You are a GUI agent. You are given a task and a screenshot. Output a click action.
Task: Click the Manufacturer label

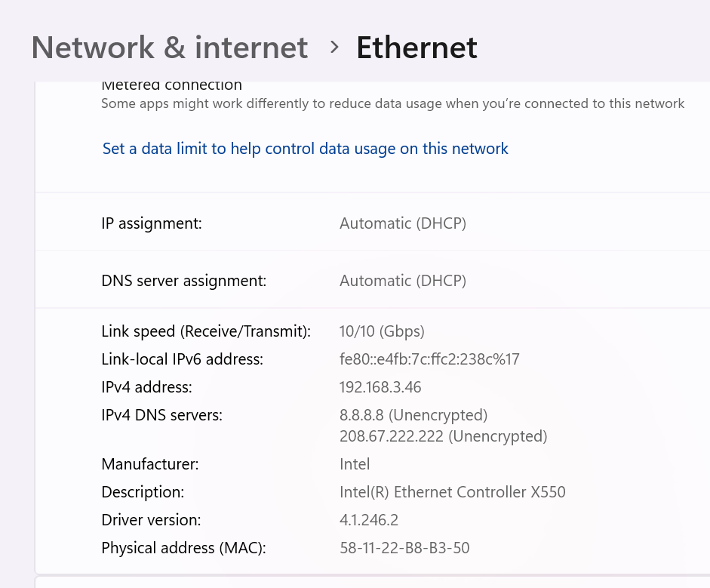150,464
